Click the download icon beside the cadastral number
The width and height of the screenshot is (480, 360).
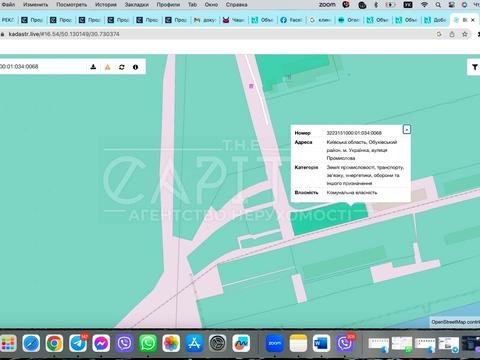pos(93,67)
